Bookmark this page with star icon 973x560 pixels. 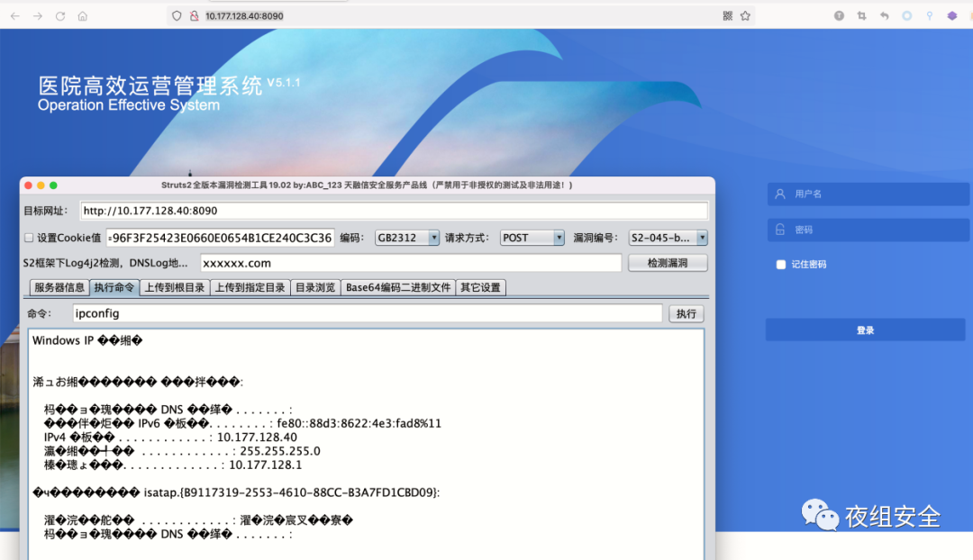point(745,16)
